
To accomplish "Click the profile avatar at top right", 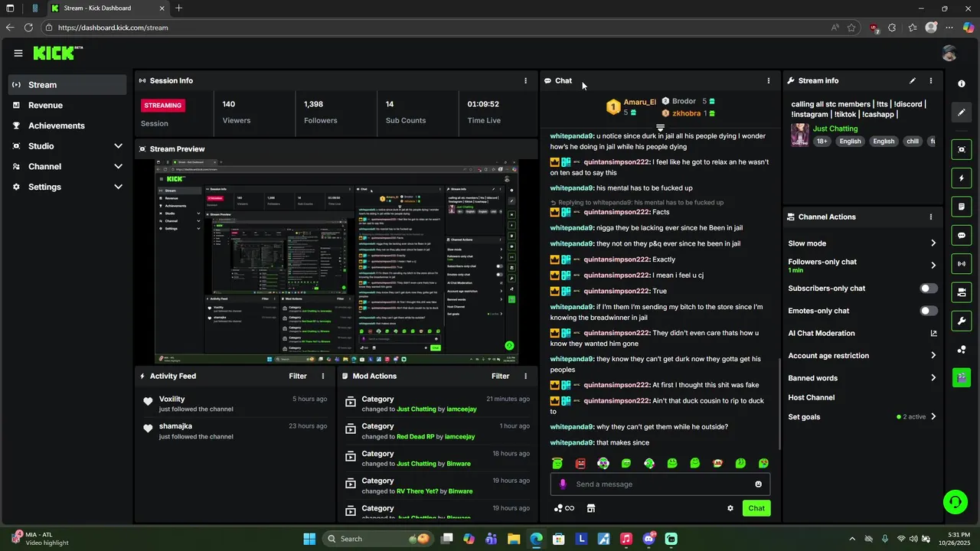I will pyautogui.click(x=949, y=53).
